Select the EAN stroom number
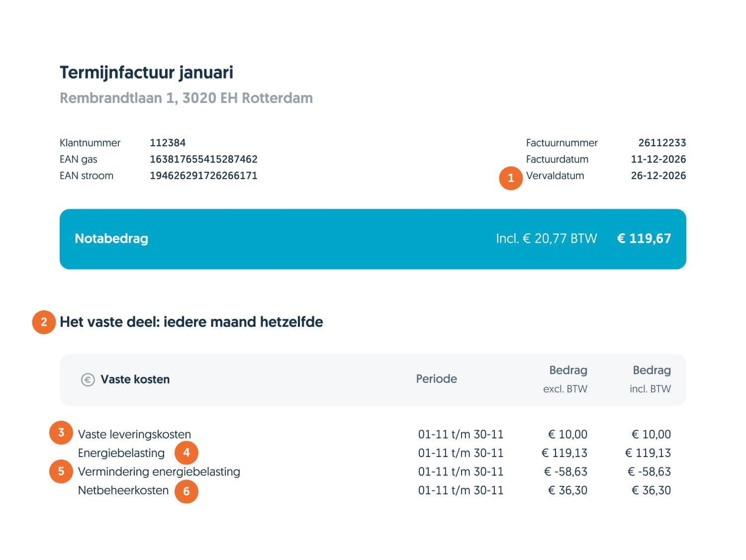The image size is (746, 560). click(203, 176)
